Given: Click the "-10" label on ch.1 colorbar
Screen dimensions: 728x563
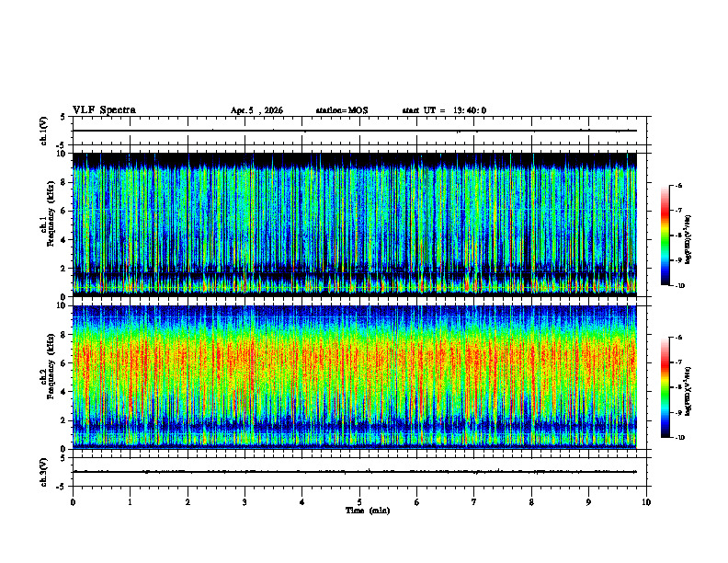Looking at the screenshot, I should pos(680,286).
